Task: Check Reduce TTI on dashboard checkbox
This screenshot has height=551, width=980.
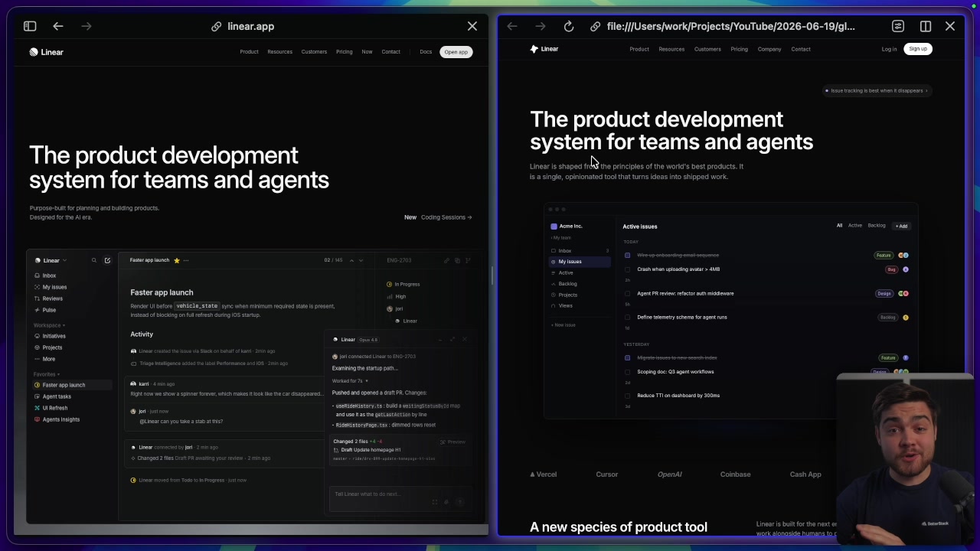Action: [628, 396]
